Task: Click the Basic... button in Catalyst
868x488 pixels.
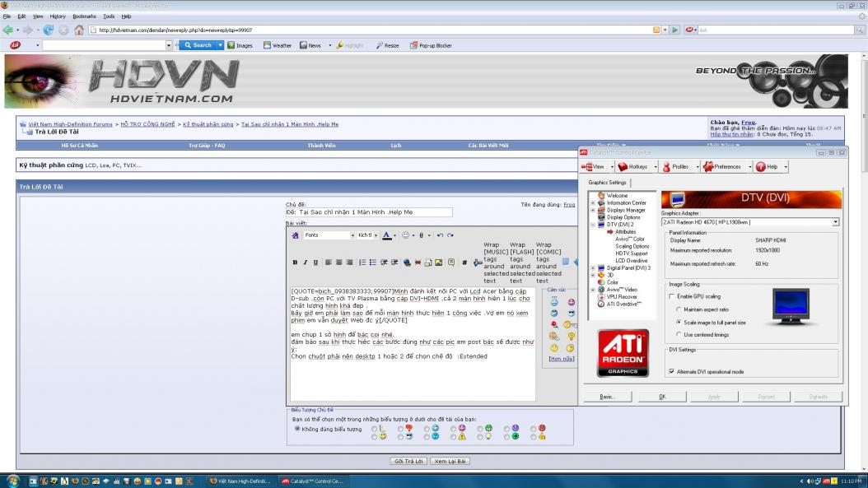Action: pos(607,397)
